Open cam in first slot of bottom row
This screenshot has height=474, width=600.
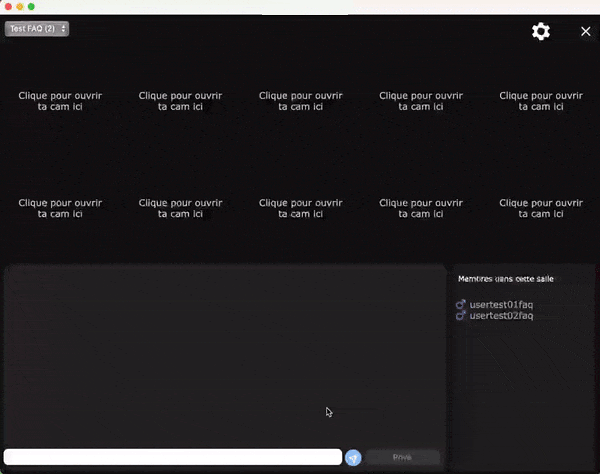60,208
